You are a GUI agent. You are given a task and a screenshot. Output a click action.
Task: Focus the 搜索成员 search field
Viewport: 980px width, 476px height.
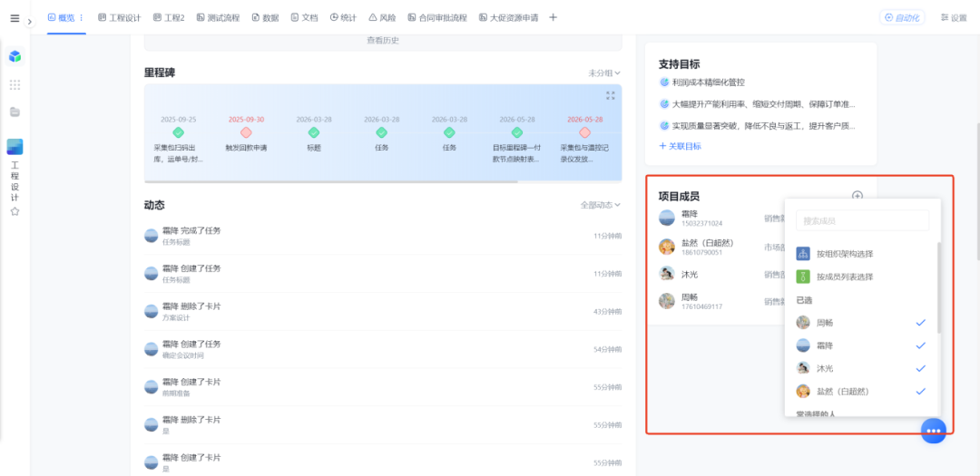(x=863, y=220)
